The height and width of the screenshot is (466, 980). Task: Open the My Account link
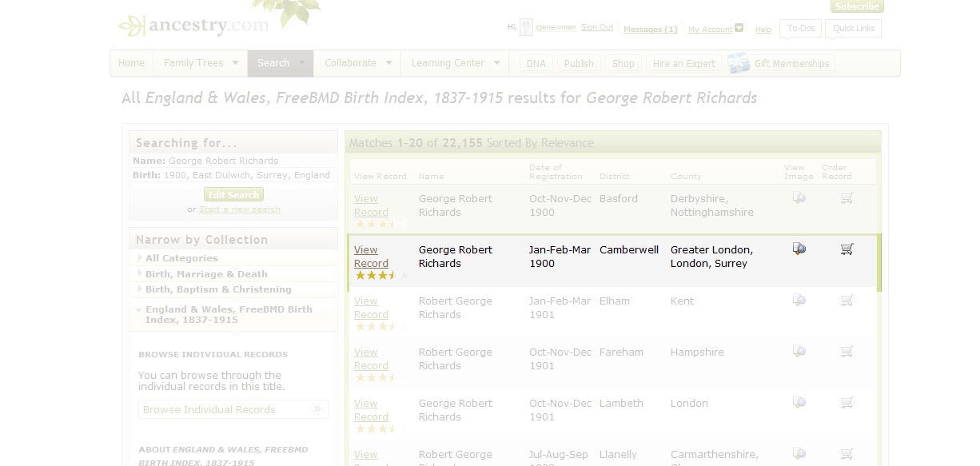click(x=710, y=30)
